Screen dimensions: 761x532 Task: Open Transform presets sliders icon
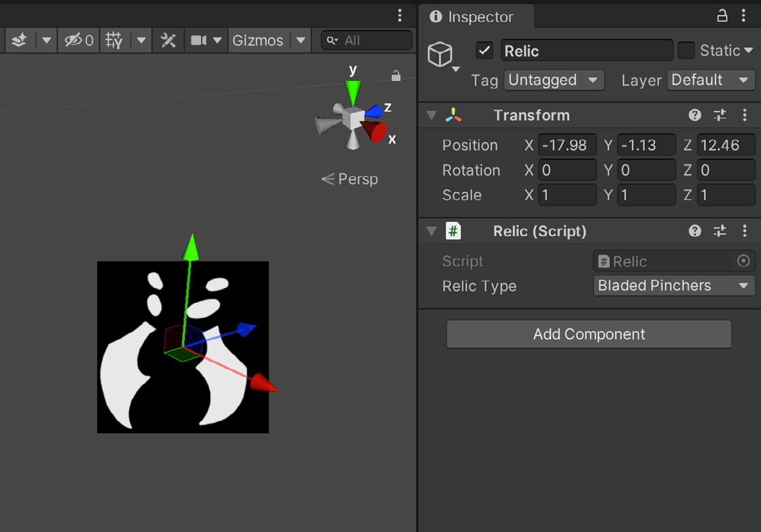pos(720,115)
